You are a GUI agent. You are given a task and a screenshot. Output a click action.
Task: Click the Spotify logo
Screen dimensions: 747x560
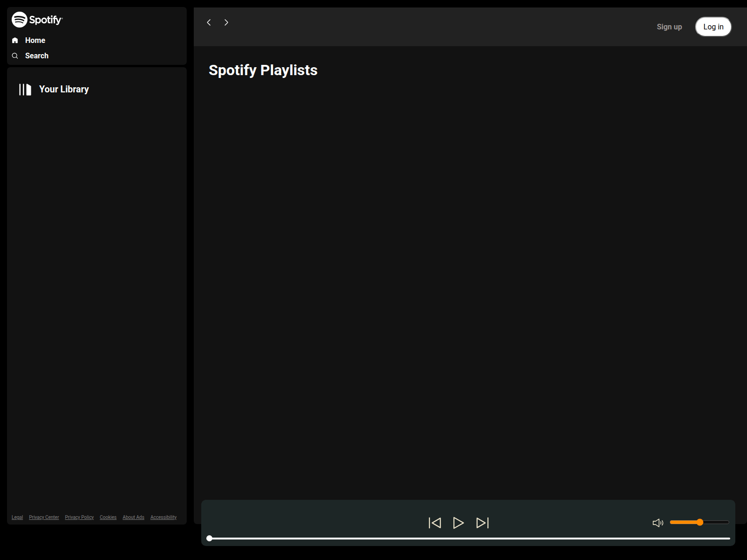click(x=37, y=20)
